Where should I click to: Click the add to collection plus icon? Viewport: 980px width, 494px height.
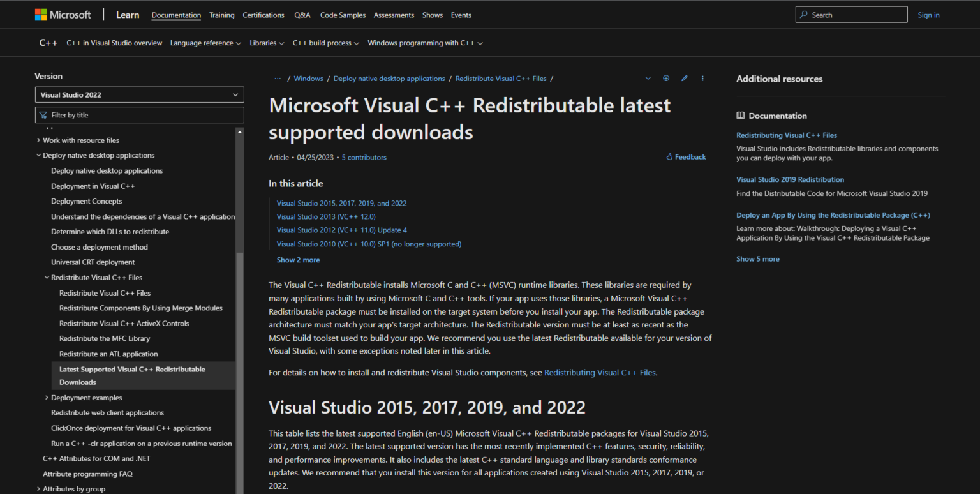[x=666, y=79]
